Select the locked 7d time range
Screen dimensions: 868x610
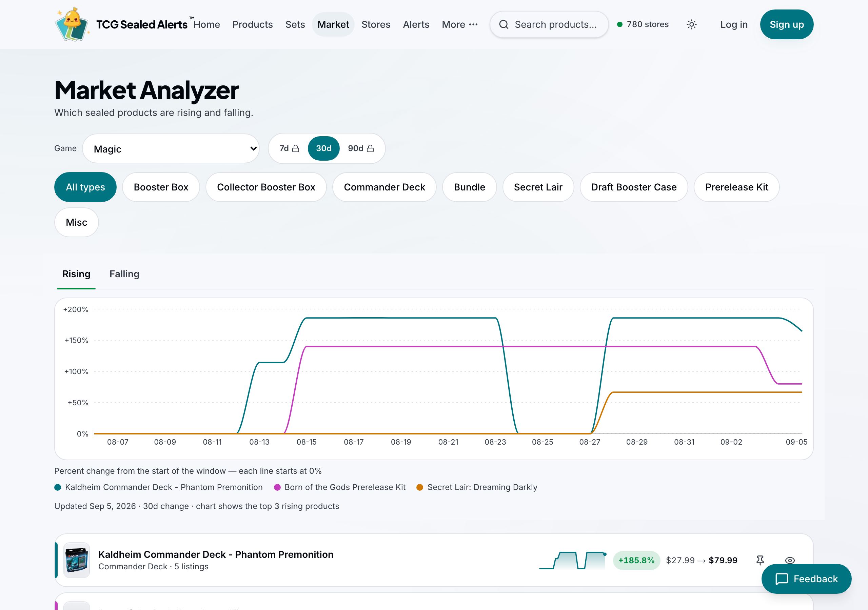pyautogui.click(x=289, y=148)
